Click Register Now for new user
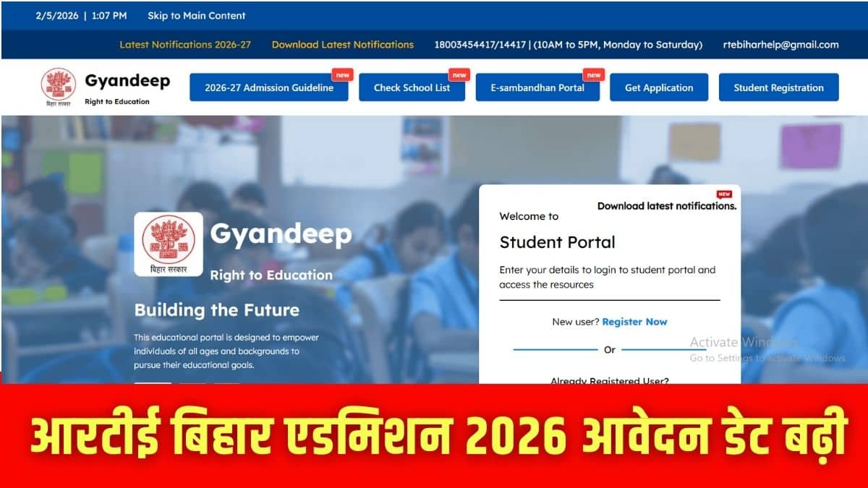868x488 pixels. [x=634, y=322]
